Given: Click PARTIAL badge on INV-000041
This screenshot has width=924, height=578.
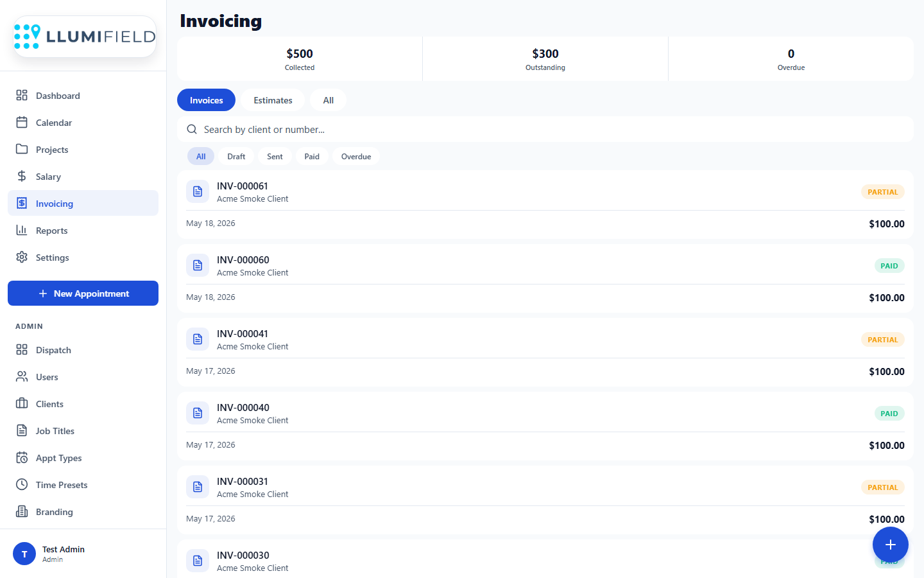Looking at the screenshot, I should tap(883, 339).
